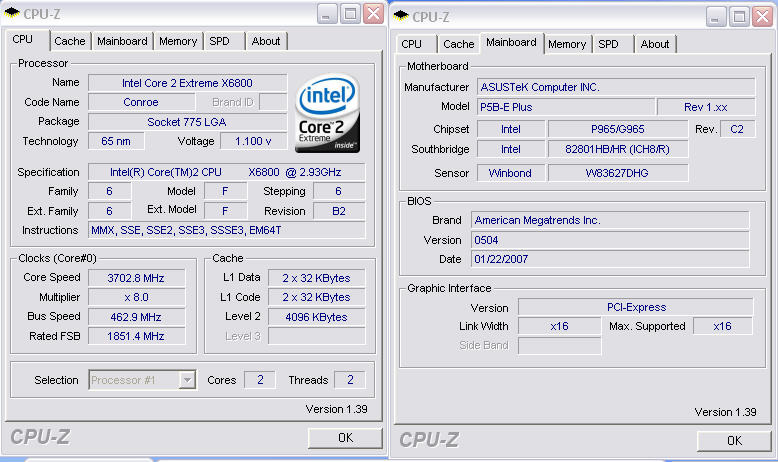Click the Threads count field

point(350,380)
